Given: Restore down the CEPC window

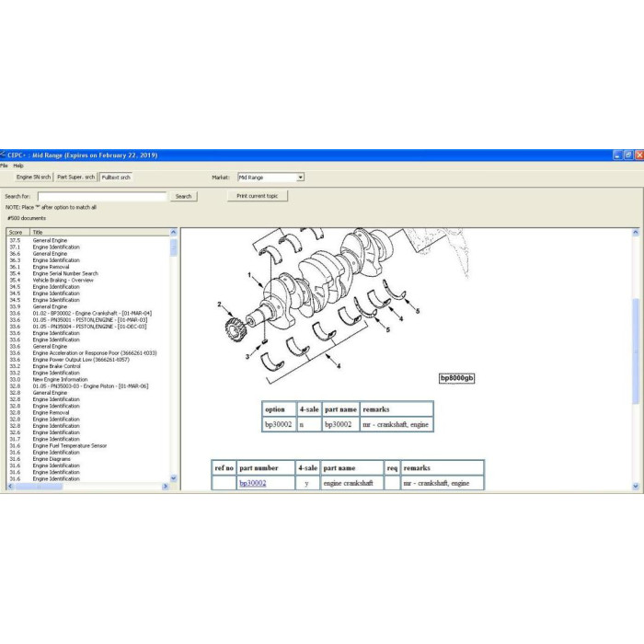Looking at the screenshot, I should tap(628, 155).
